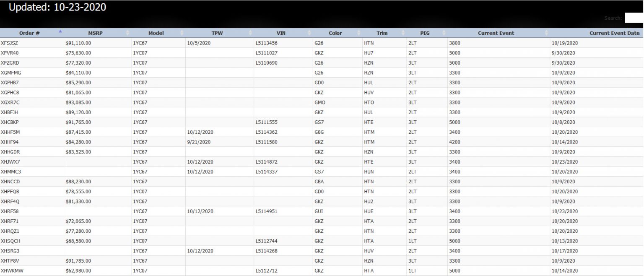Select the VIN L5114362 cell

(x=266, y=132)
